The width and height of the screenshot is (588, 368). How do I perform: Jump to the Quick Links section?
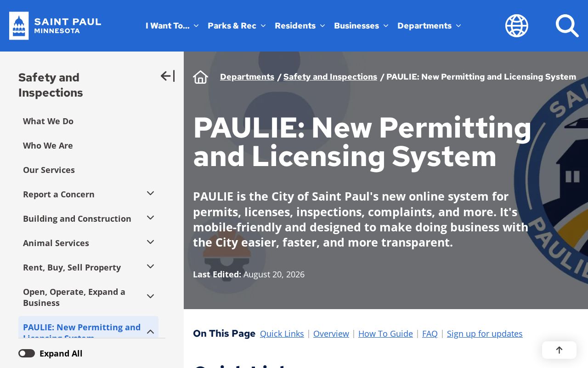tap(282, 333)
